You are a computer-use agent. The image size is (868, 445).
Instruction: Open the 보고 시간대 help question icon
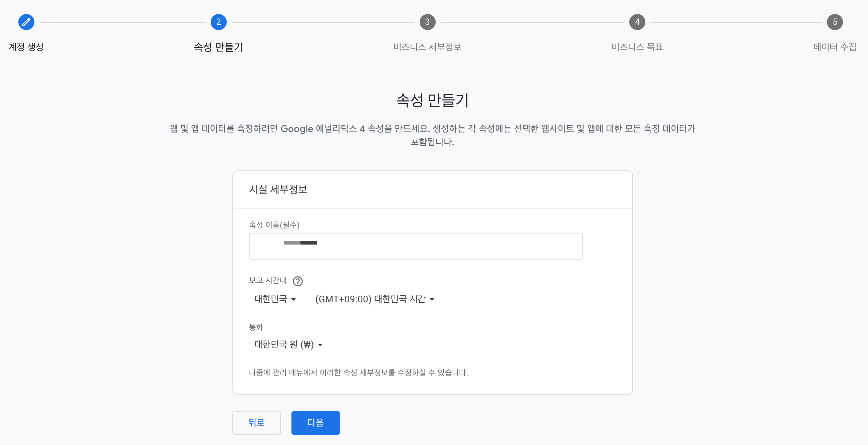[x=297, y=281]
